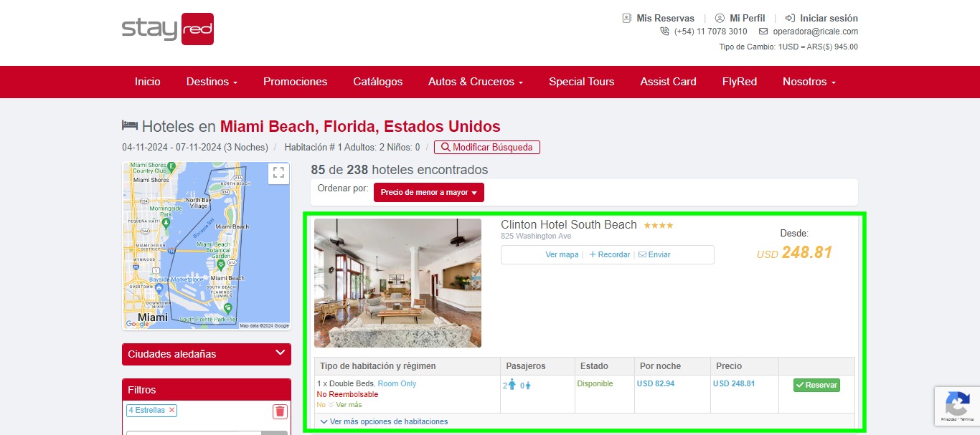This screenshot has height=435, width=980.
Task: Open Clinton Hotel South Beach title
Action: [x=569, y=224]
